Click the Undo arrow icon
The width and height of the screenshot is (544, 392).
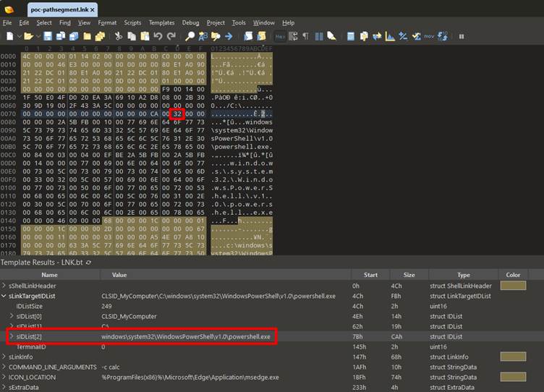tap(157, 36)
